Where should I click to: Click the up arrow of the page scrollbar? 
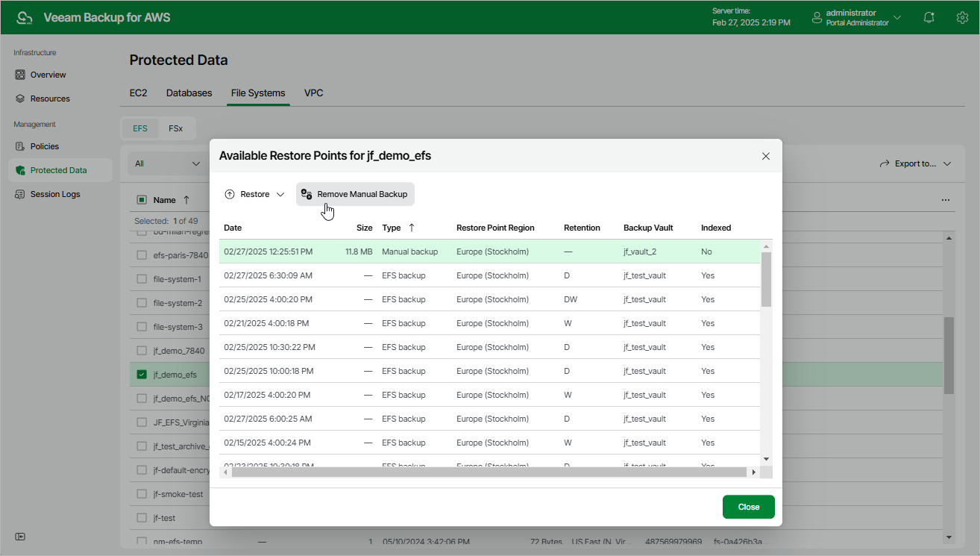pos(949,238)
